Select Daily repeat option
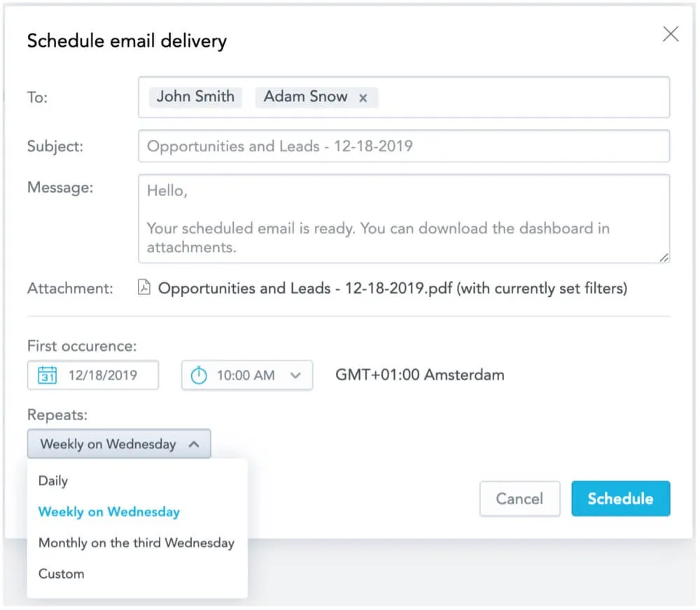 (53, 481)
